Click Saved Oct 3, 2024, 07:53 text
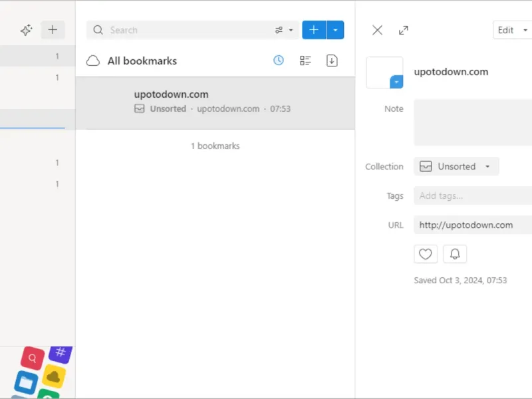 point(460,280)
